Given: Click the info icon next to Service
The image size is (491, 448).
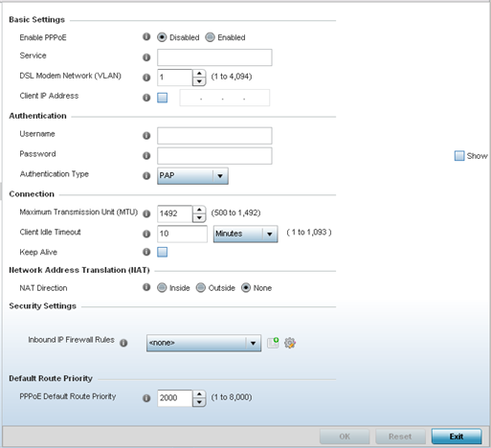Looking at the screenshot, I should 146,57.
